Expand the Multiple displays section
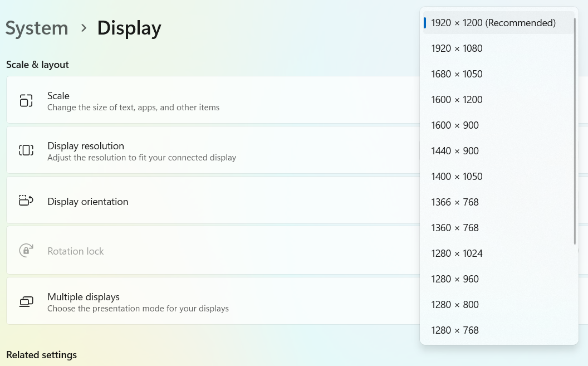 [213, 301]
